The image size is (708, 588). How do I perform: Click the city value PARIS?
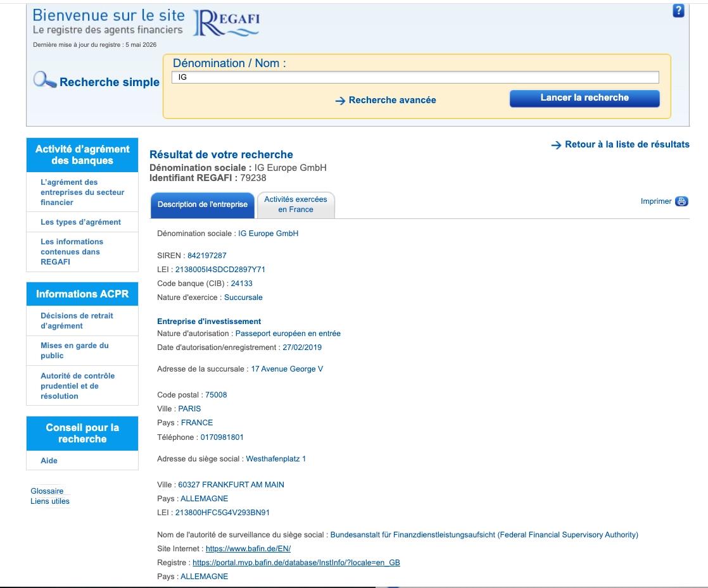coord(189,409)
